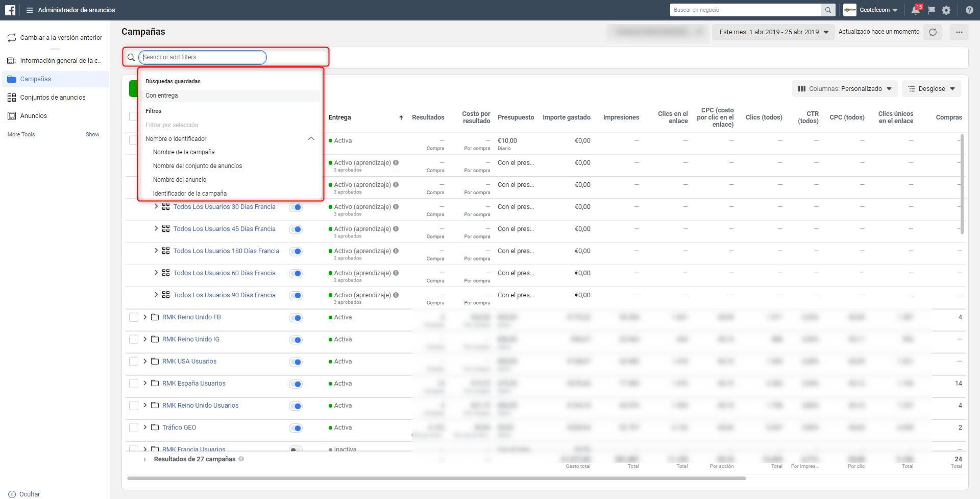Toggle off Todos Los Usuarios 180 Días Francia
Image resolution: width=980 pixels, height=499 pixels.
pyautogui.click(x=296, y=251)
